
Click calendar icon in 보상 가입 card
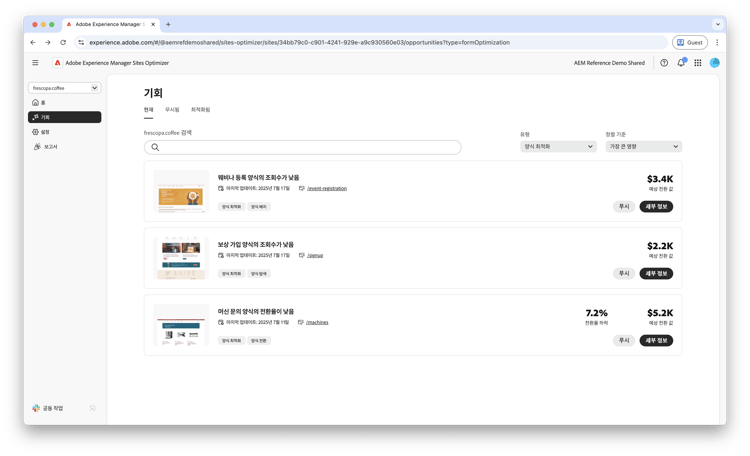pyautogui.click(x=221, y=256)
